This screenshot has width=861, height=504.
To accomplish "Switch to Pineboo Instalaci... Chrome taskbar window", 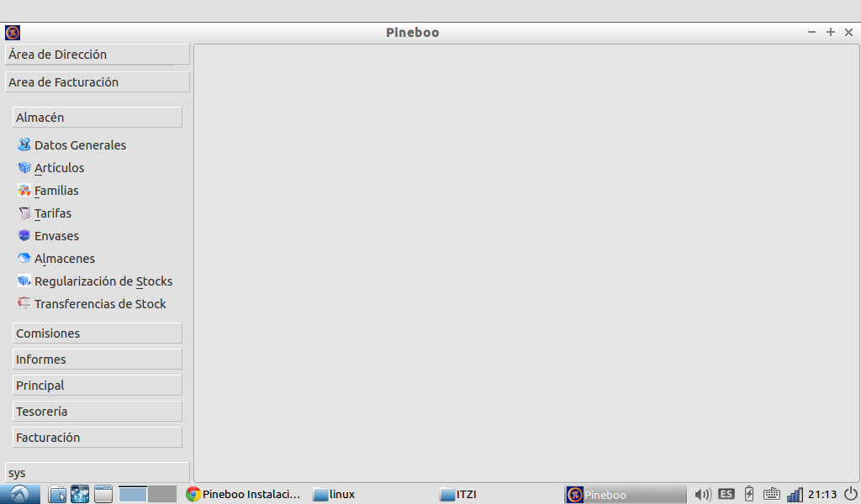I will tap(244, 494).
